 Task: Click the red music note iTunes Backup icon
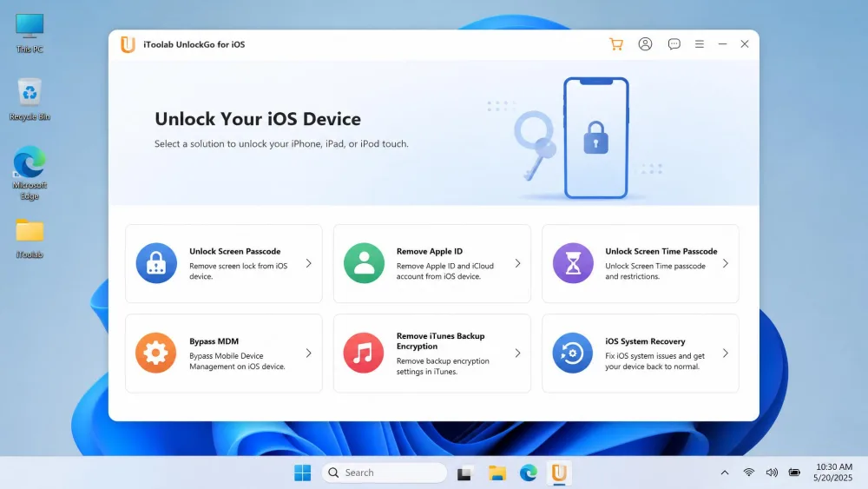click(363, 353)
